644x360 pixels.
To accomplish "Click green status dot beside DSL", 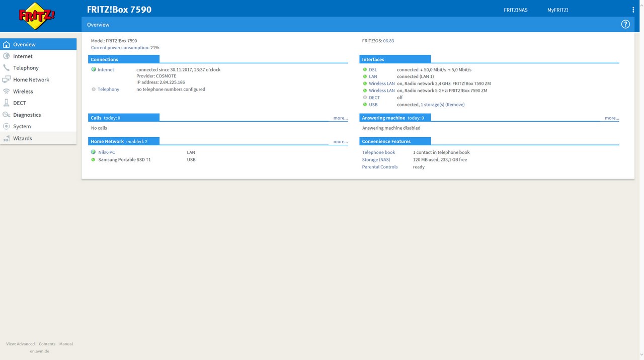I will pos(365,70).
